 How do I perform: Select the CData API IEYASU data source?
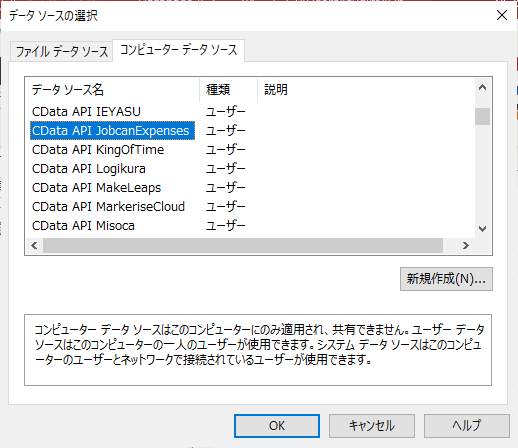click(86, 112)
